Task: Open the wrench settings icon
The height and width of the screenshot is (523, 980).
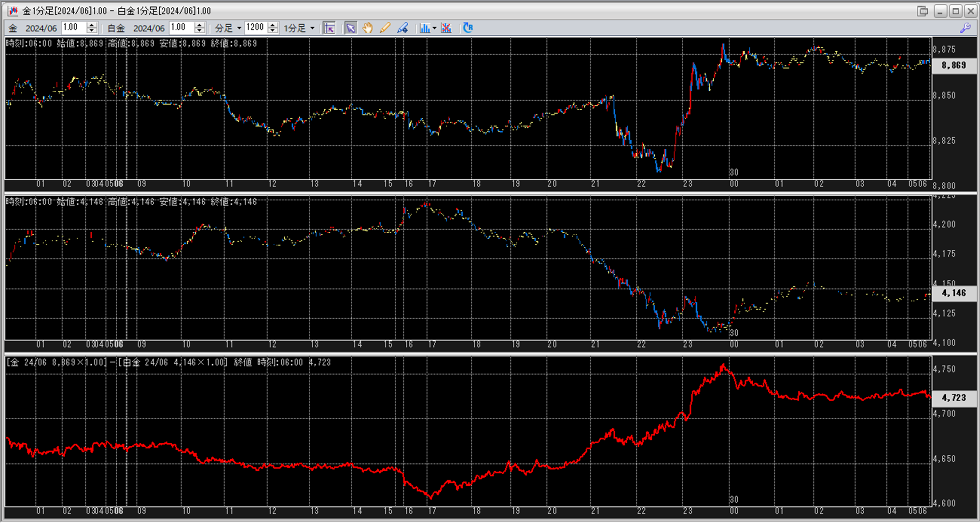Action: pyautogui.click(x=965, y=28)
